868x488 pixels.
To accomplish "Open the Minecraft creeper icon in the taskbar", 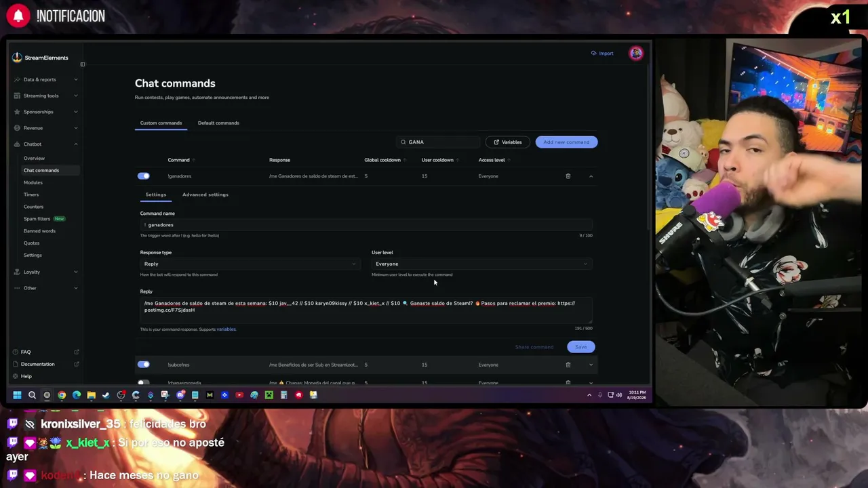I will click(x=269, y=395).
